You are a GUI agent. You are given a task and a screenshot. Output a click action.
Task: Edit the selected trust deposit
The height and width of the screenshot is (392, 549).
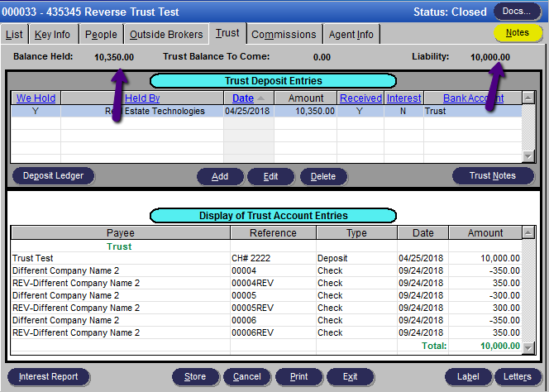270,176
